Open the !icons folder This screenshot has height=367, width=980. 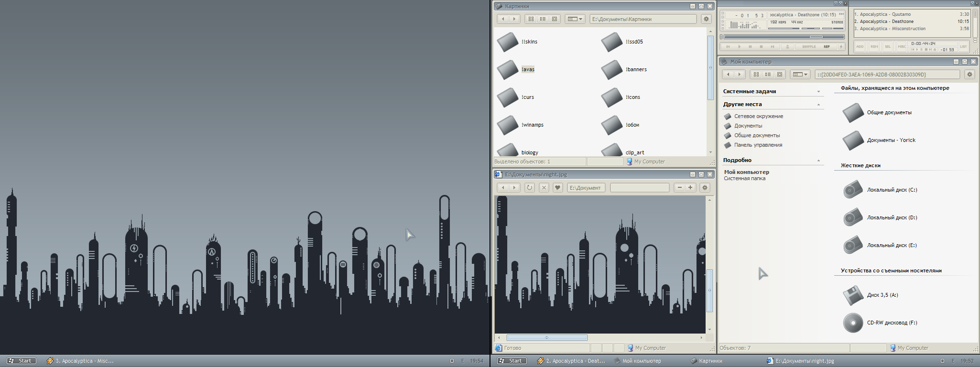click(621, 97)
